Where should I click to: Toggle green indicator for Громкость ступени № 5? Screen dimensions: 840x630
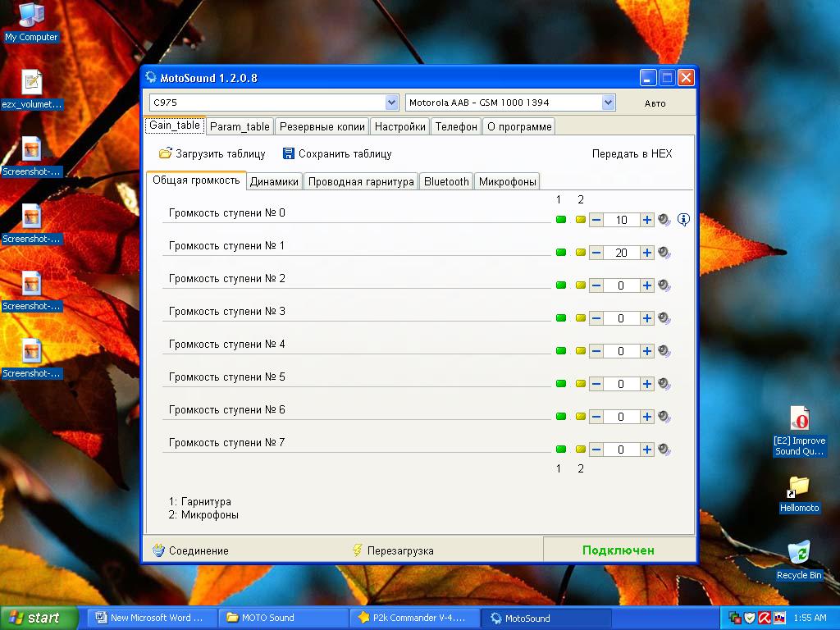[x=561, y=384]
